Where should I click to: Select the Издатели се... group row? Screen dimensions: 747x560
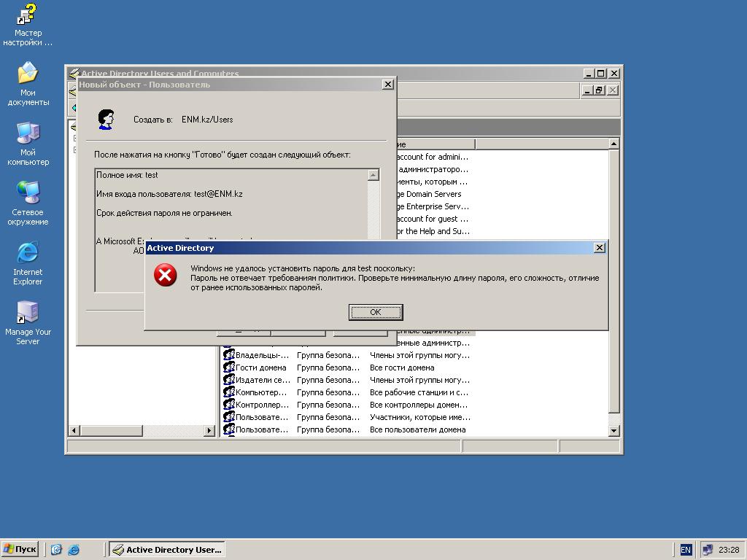[x=263, y=380]
